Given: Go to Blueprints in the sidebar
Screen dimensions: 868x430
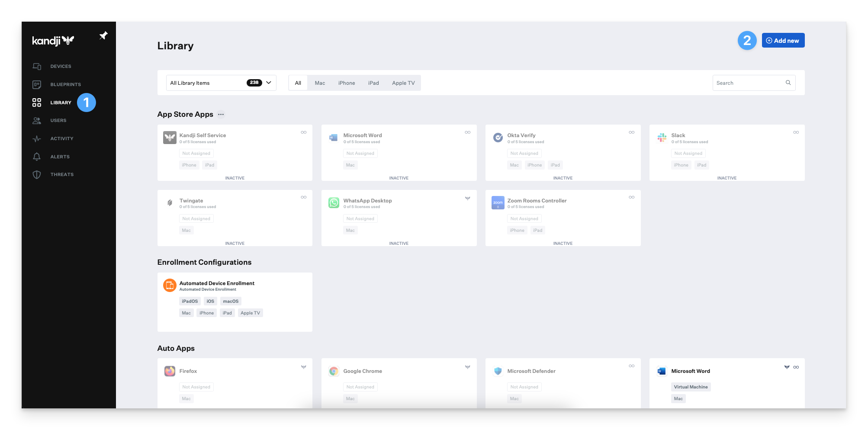Looking at the screenshot, I should click(66, 84).
